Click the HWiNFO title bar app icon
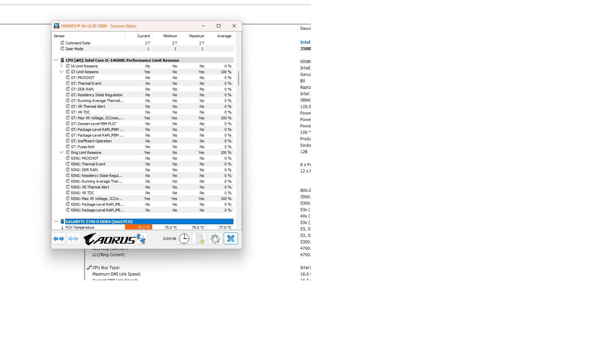The height and width of the screenshot is (364, 611). pos(57,26)
